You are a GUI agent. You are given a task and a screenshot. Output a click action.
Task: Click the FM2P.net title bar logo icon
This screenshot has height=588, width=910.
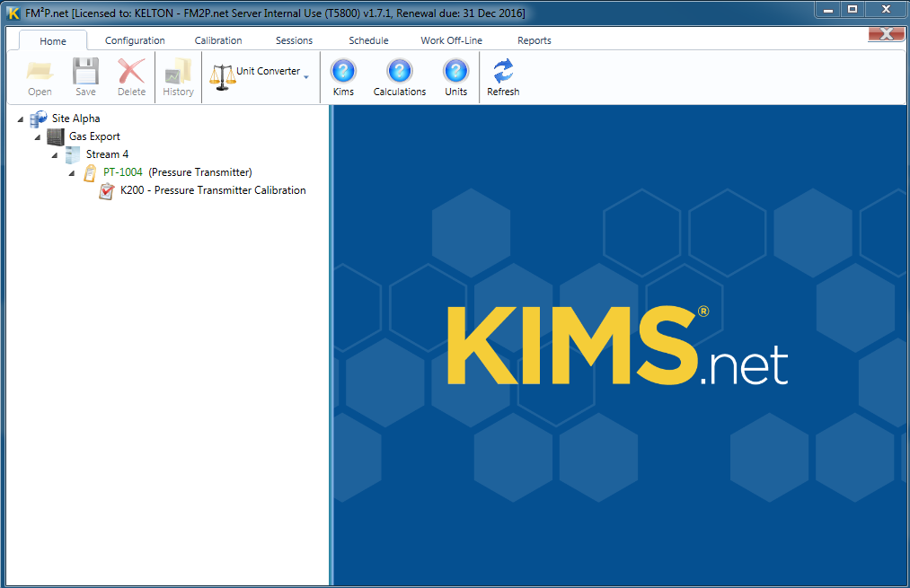[13, 13]
